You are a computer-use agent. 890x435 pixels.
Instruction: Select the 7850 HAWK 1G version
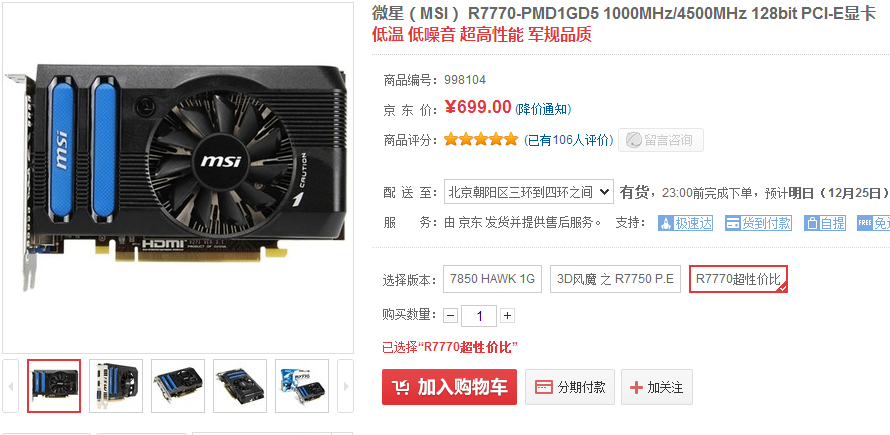pos(492,279)
